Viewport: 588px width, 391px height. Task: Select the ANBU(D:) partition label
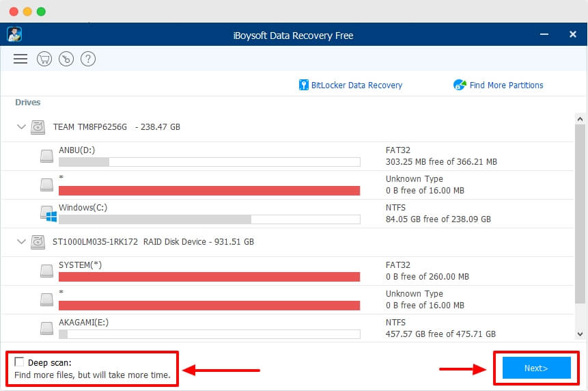click(x=77, y=150)
